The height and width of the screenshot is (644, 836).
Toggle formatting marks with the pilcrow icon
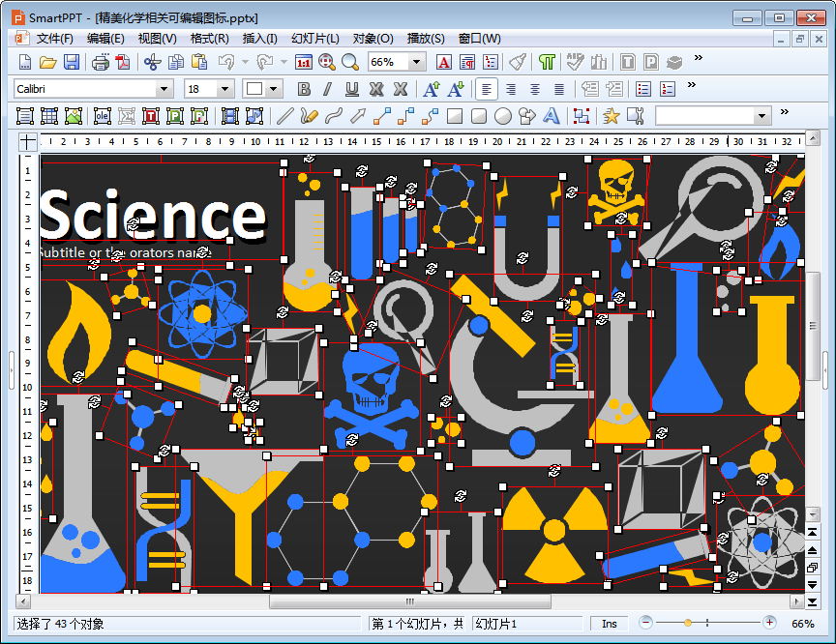[547, 62]
